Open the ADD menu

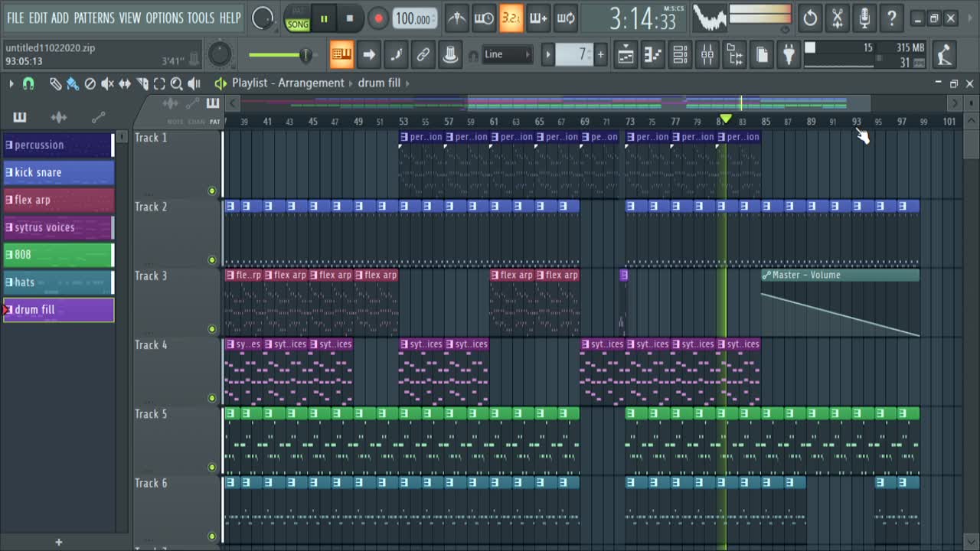(x=60, y=18)
